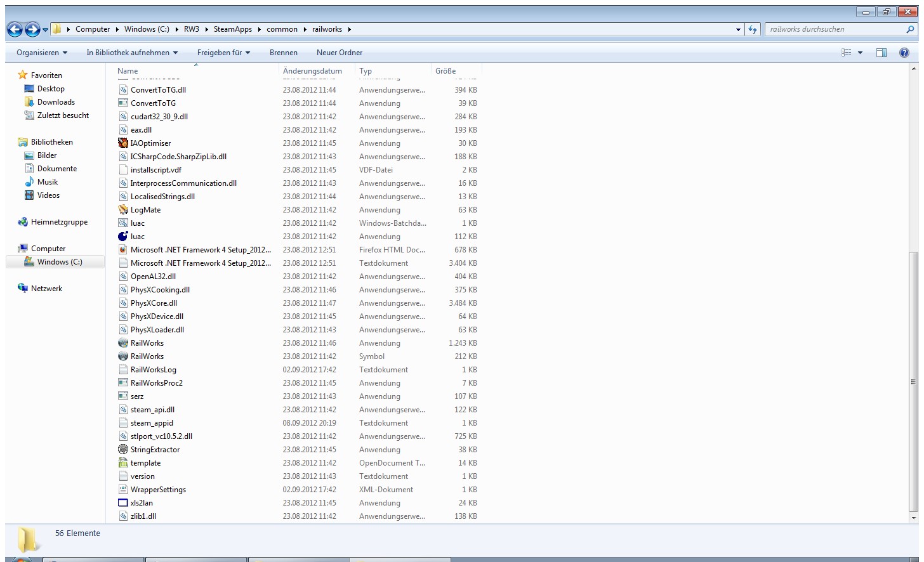
Task: Navigate to RW3 in the address breadcrumb
Action: point(192,29)
